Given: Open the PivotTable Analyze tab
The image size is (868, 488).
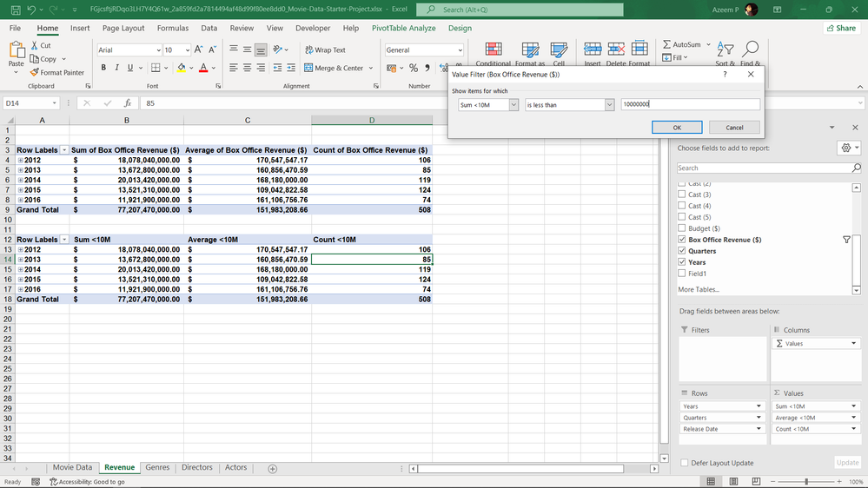Looking at the screenshot, I should click(x=403, y=28).
